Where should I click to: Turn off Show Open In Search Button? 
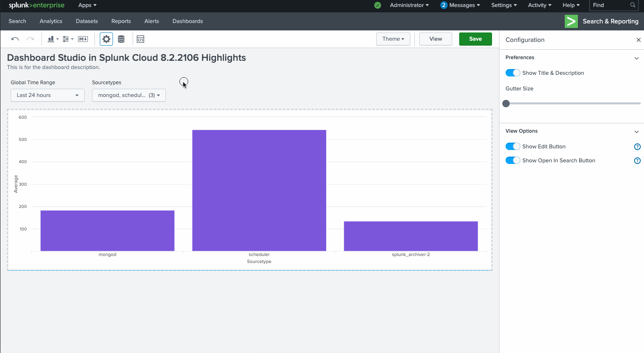pos(513,160)
